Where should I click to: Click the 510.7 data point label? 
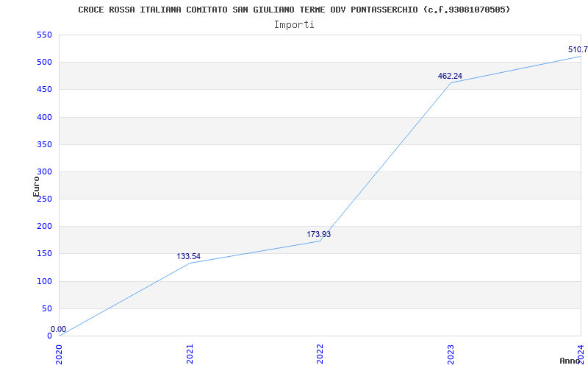578,49
